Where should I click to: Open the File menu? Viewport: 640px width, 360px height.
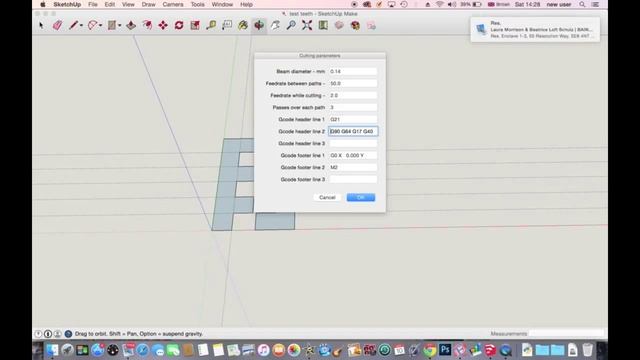coord(93,4)
